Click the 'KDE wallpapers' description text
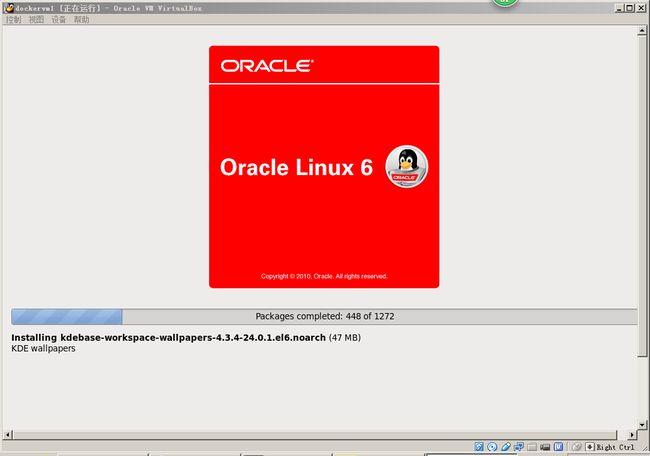This screenshot has width=650, height=456. 43,348
